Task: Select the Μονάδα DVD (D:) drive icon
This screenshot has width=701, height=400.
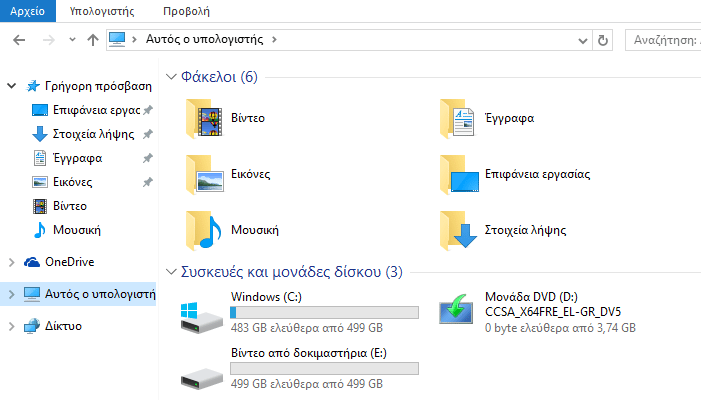Action: click(456, 309)
